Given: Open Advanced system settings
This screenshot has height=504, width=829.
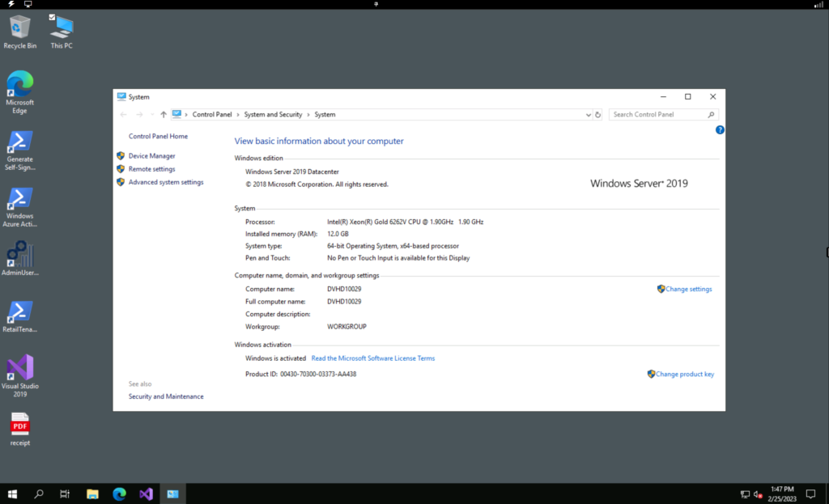Looking at the screenshot, I should (166, 182).
